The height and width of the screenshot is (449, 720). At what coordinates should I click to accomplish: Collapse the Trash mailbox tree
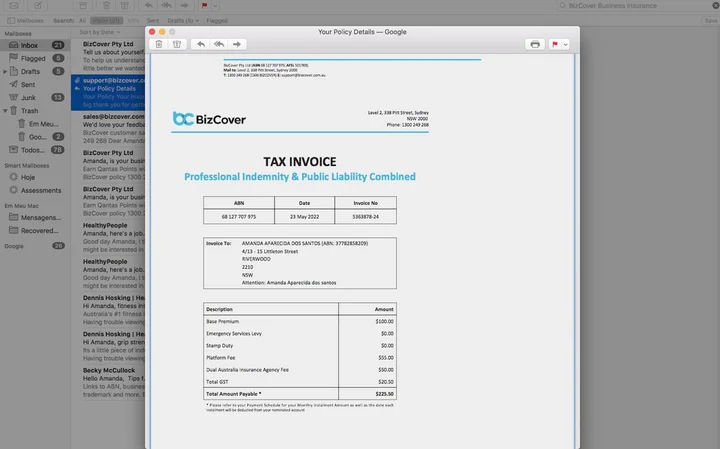click(5, 110)
